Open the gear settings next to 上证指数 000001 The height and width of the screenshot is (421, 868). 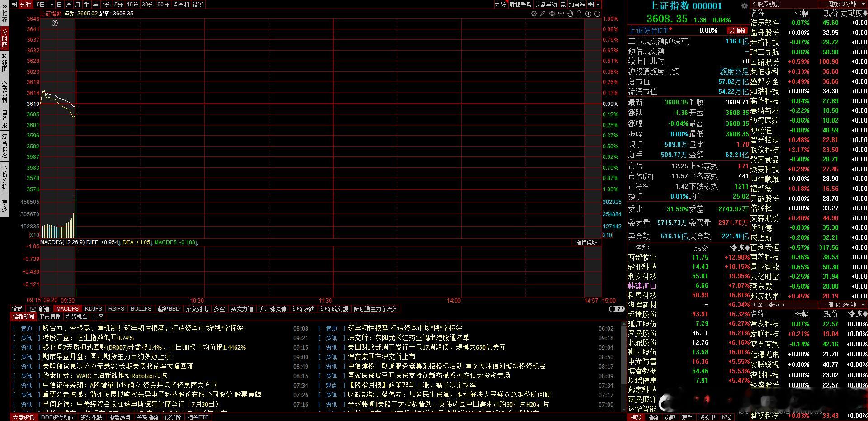point(744,6)
